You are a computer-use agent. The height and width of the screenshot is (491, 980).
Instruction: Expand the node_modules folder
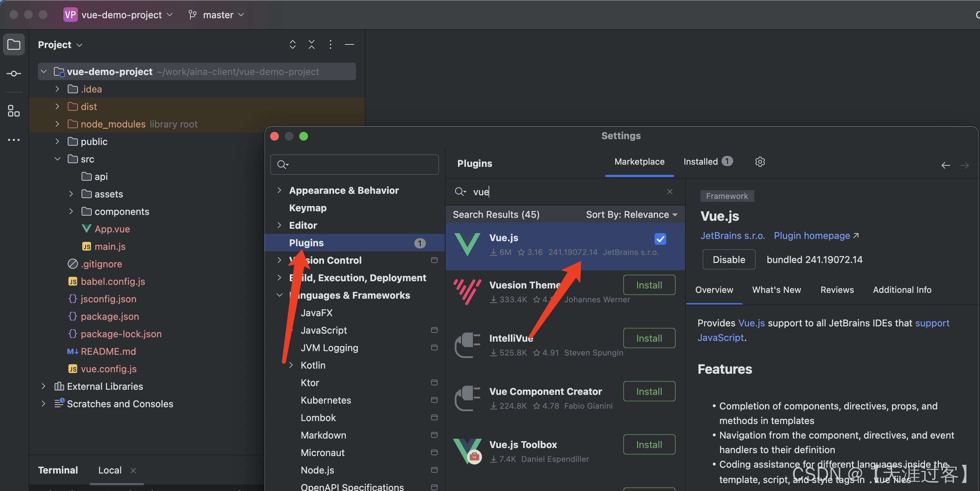tap(57, 124)
